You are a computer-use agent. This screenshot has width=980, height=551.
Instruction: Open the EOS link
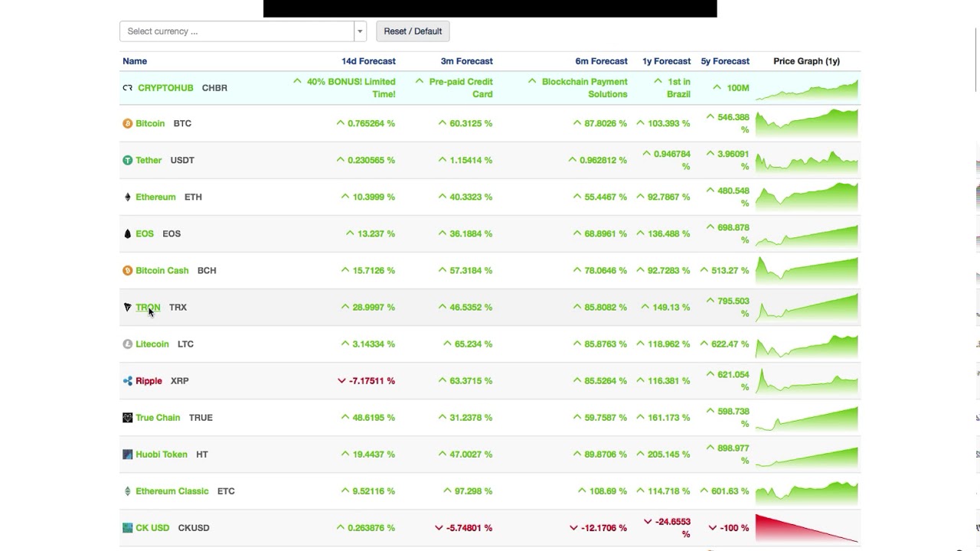145,233
